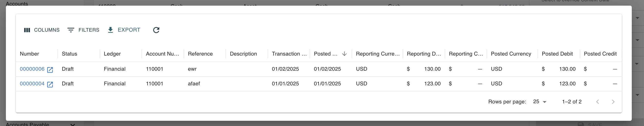Sort by the Ledger column header
The height and width of the screenshot is (126, 644).
[x=112, y=54]
